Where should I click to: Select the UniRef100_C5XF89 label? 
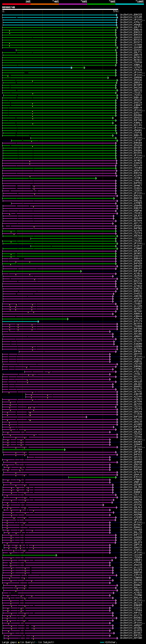(131, 63)
